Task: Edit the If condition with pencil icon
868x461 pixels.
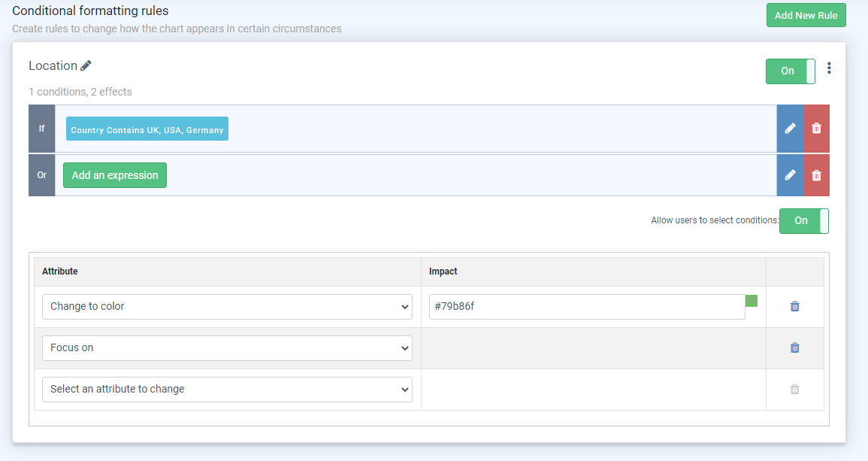Action: click(x=790, y=129)
